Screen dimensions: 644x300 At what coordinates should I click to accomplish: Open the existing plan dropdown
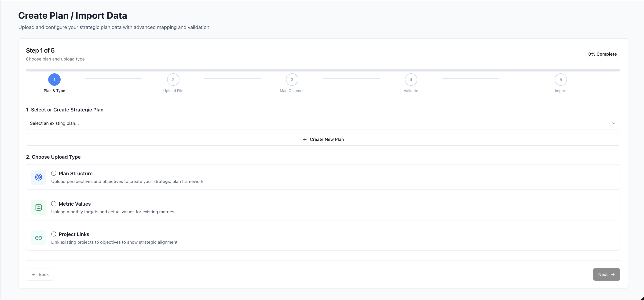[322, 123]
